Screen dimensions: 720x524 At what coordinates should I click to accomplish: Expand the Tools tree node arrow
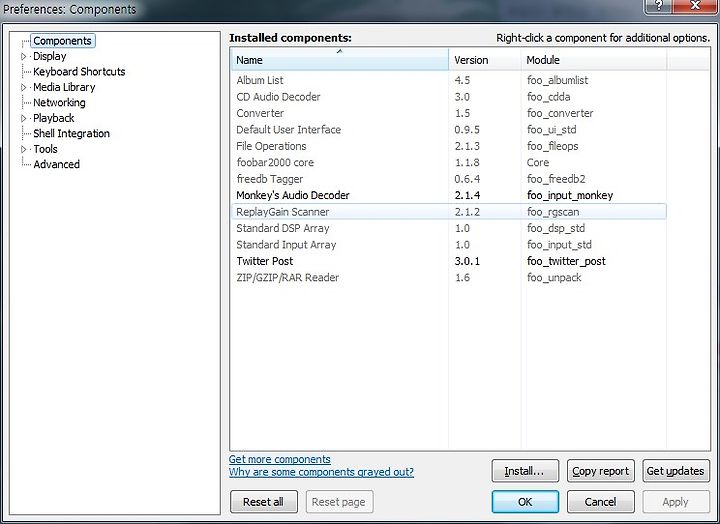(24, 149)
